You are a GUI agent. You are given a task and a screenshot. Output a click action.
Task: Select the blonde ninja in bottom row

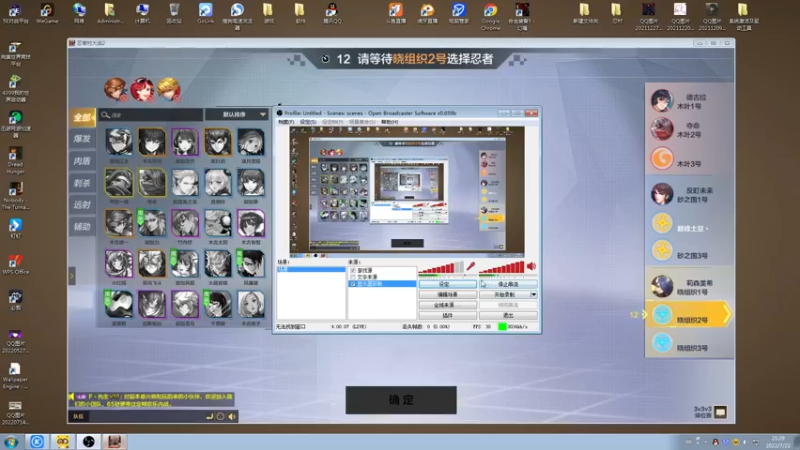pos(251,305)
